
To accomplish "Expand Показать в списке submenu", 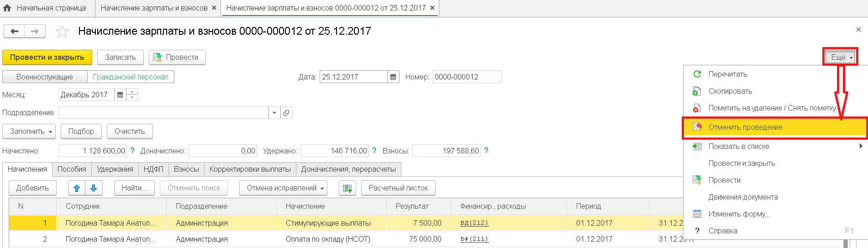I will pyautogui.click(x=775, y=146).
